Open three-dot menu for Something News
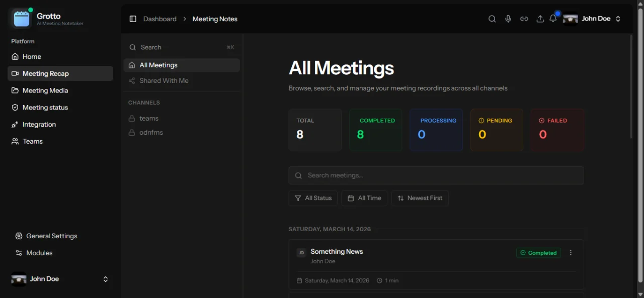The width and height of the screenshot is (644, 298). tap(571, 253)
